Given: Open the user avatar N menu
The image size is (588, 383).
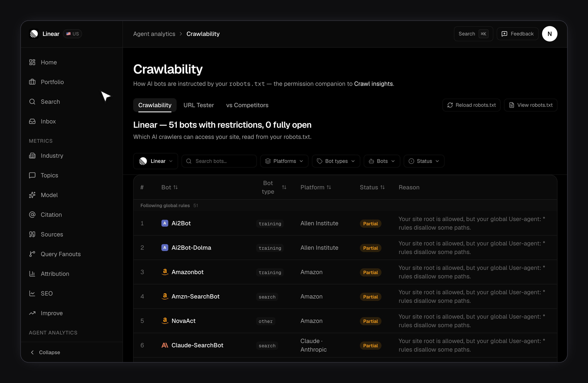Looking at the screenshot, I should point(550,34).
